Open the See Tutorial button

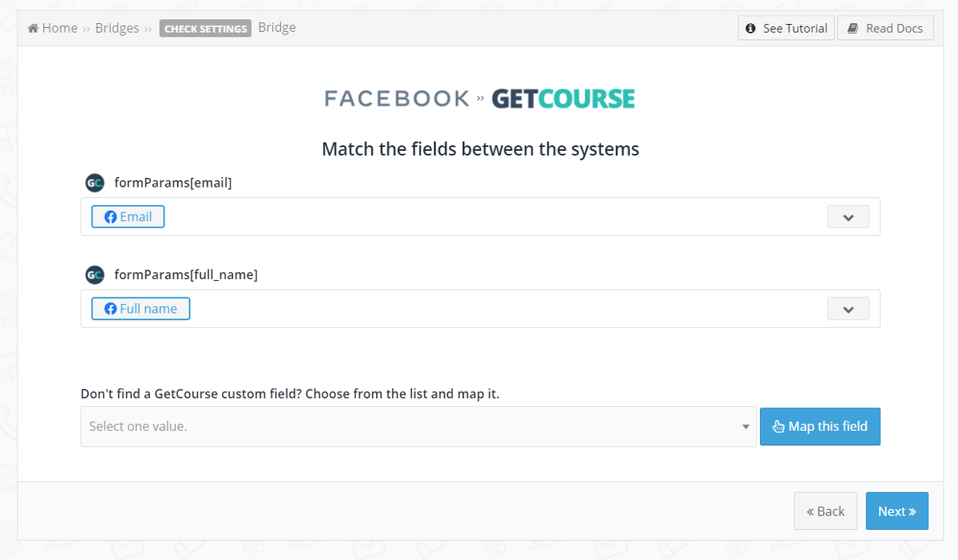click(x=786, y=29)
